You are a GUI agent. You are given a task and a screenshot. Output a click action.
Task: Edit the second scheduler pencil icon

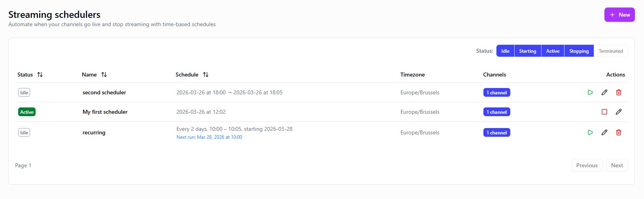[604, 92]
